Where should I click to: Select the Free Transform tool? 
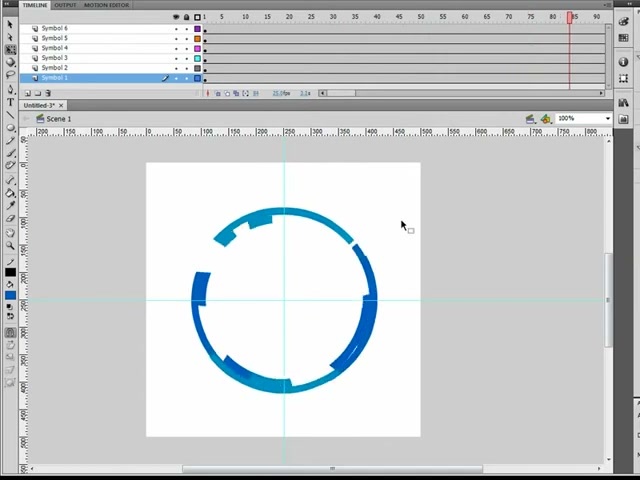tap(10, 50)
